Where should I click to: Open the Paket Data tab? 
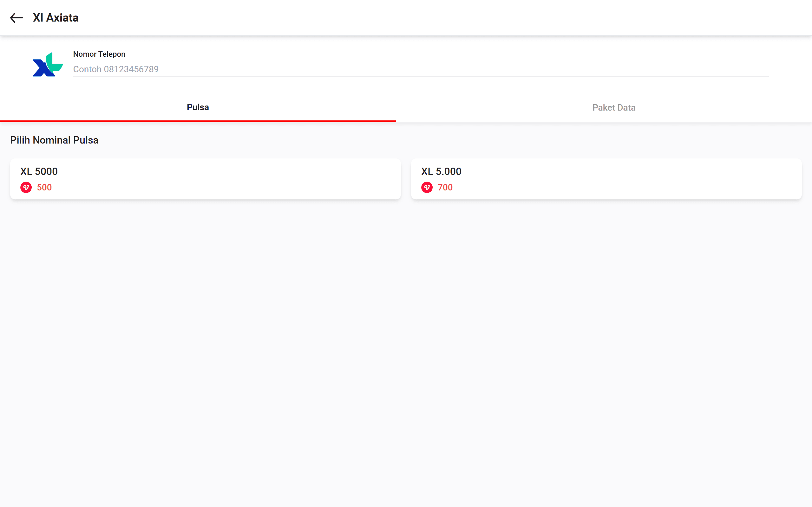[613, 108]
